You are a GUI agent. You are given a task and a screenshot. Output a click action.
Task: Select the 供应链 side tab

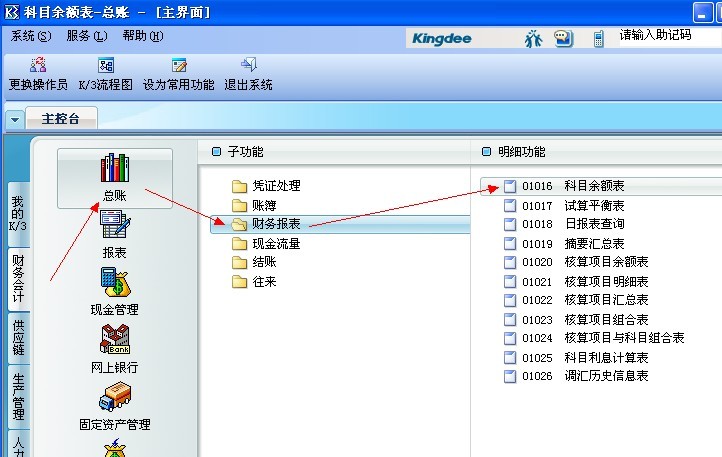click(18, 338)
